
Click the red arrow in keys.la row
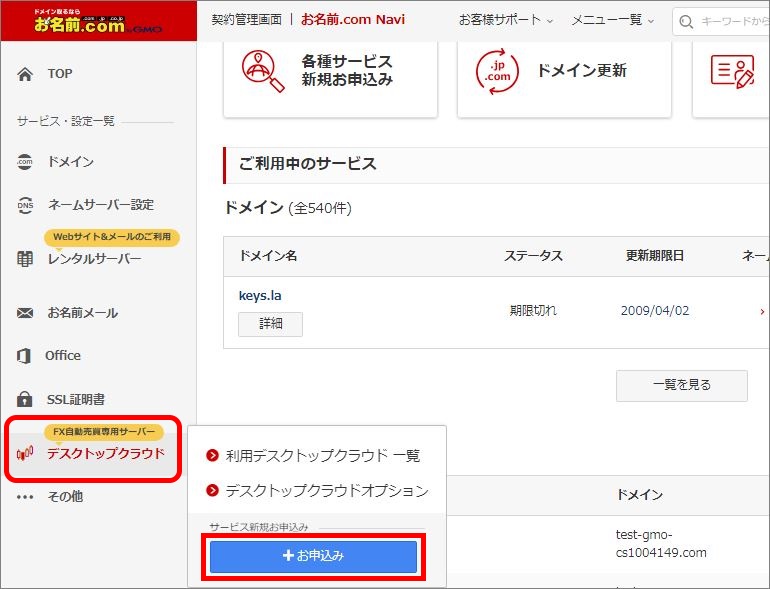[762, 311]
